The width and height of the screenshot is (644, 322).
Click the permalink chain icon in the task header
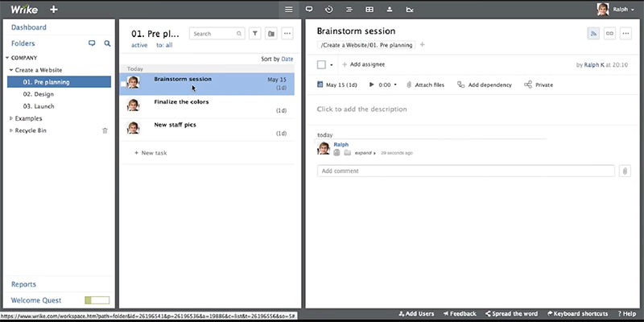(x=609, y=33)
